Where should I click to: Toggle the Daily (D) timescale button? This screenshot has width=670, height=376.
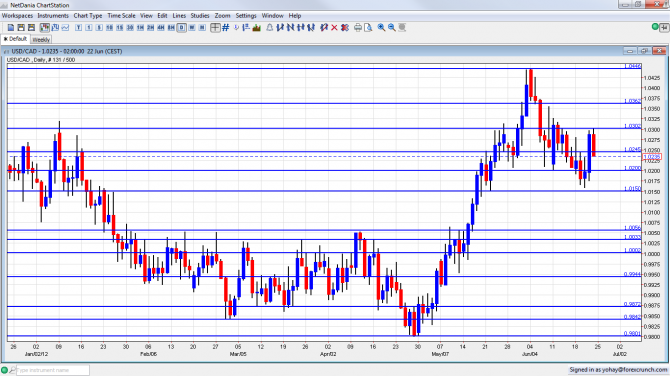tap(182, 27)
